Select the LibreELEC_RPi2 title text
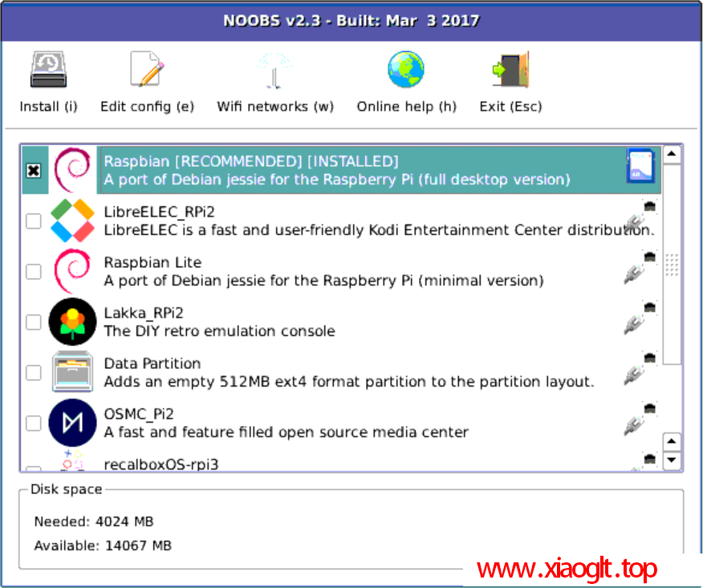 click(x=159, y=212)
